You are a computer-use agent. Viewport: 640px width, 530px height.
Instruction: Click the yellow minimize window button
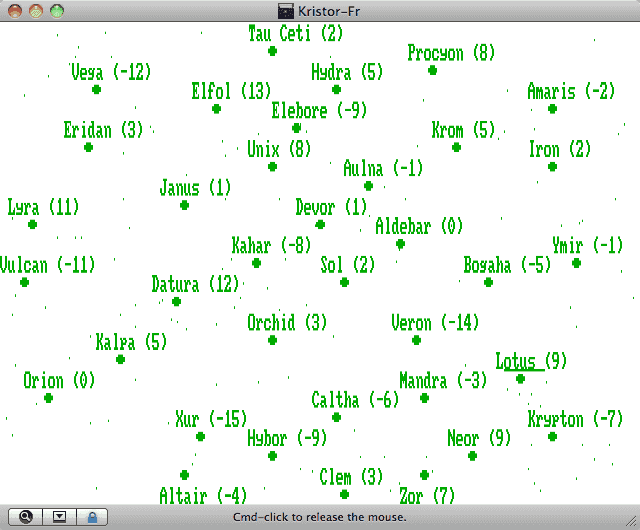36,11
